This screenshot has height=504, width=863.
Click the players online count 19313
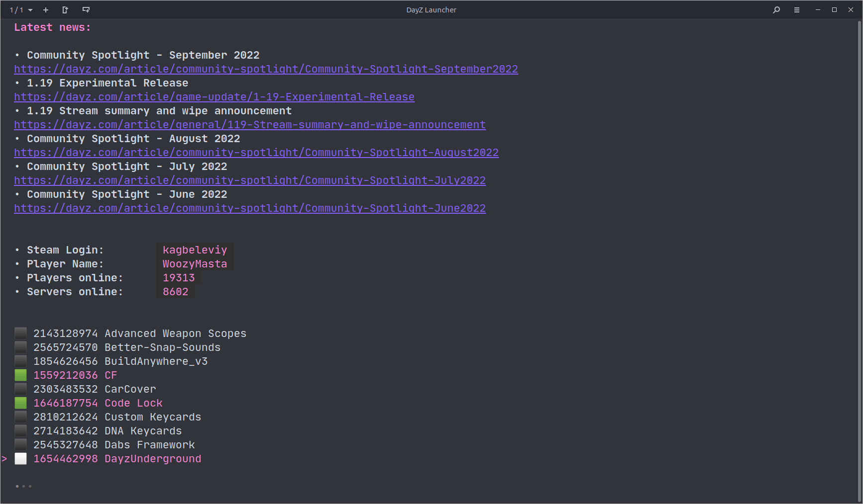[179, 278]
